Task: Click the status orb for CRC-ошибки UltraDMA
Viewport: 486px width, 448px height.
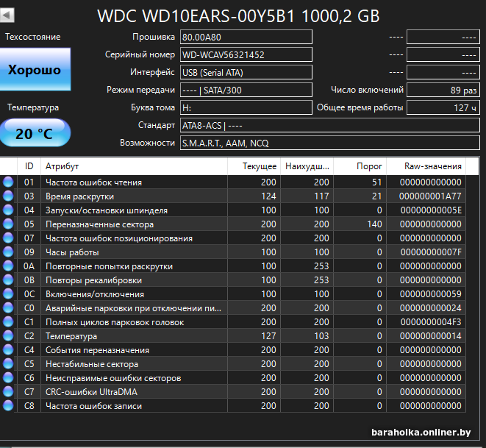Action: [x=8, y=392]
